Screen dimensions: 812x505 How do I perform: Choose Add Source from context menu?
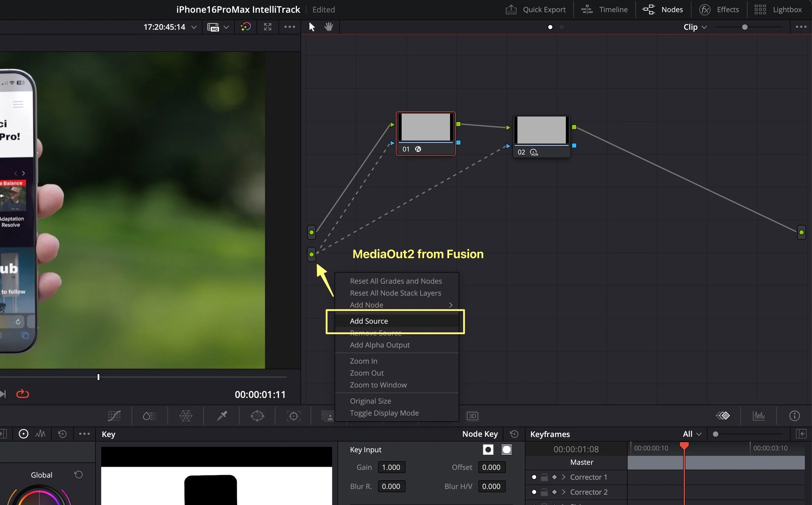point(369,321)
